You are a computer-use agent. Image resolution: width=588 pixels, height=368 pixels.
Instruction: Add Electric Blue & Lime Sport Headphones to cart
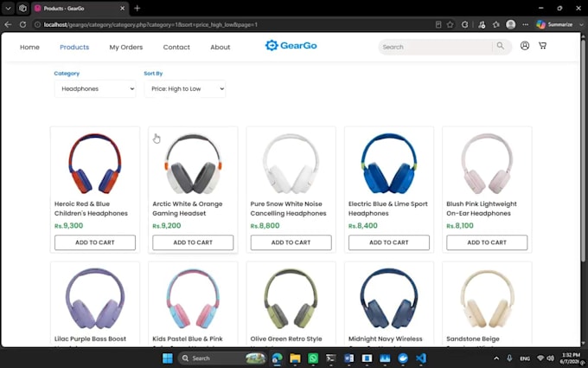(x=389, y=242)
